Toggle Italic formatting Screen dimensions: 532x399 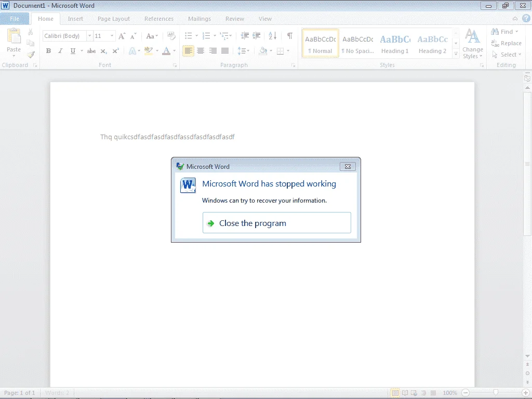point(60,51)
